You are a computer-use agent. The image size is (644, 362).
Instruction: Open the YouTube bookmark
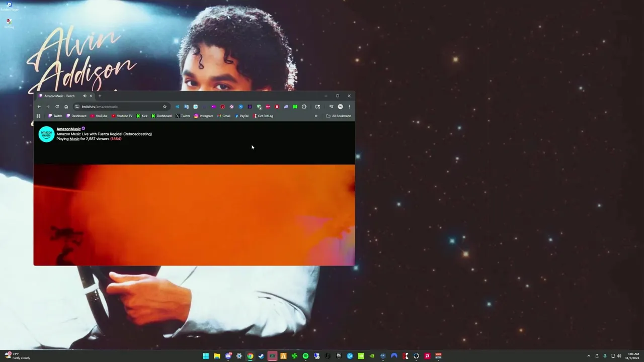click(99, 116)
